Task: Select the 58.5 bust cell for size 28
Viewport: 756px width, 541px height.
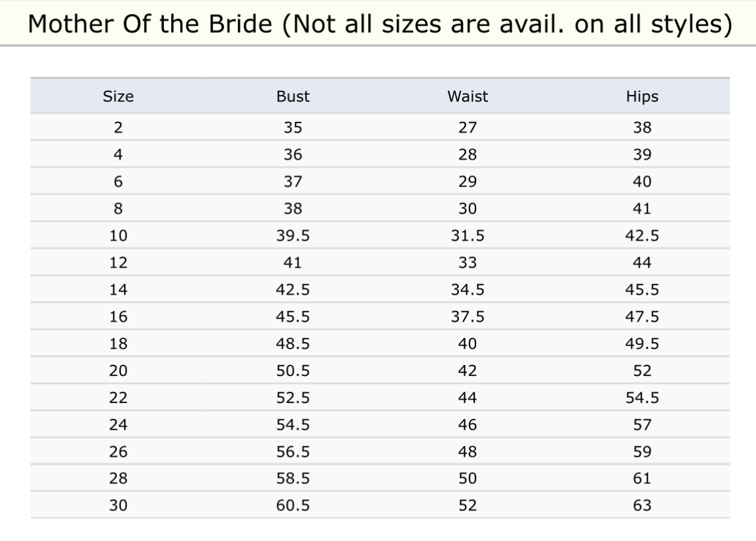Action: [x=292, y=479]
